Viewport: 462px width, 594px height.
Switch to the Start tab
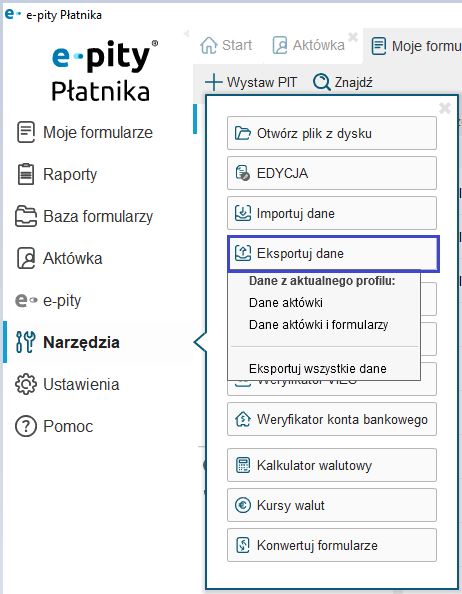226,45
